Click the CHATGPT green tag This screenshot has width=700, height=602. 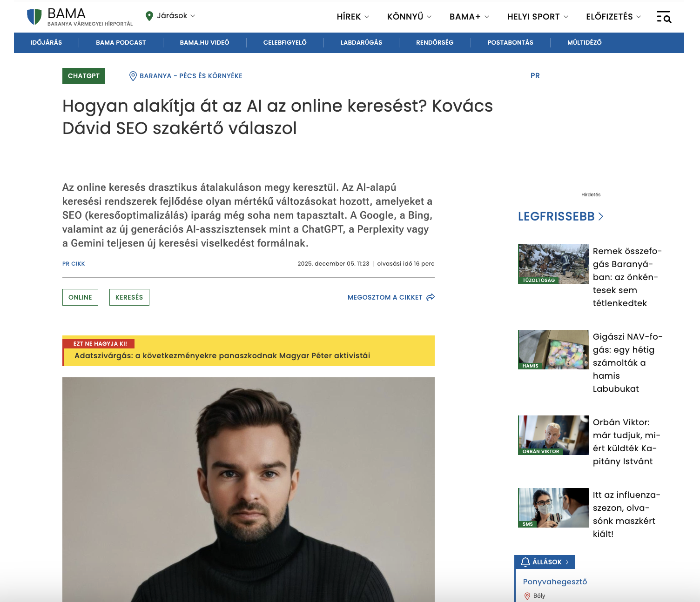click(x=84, y=76)
